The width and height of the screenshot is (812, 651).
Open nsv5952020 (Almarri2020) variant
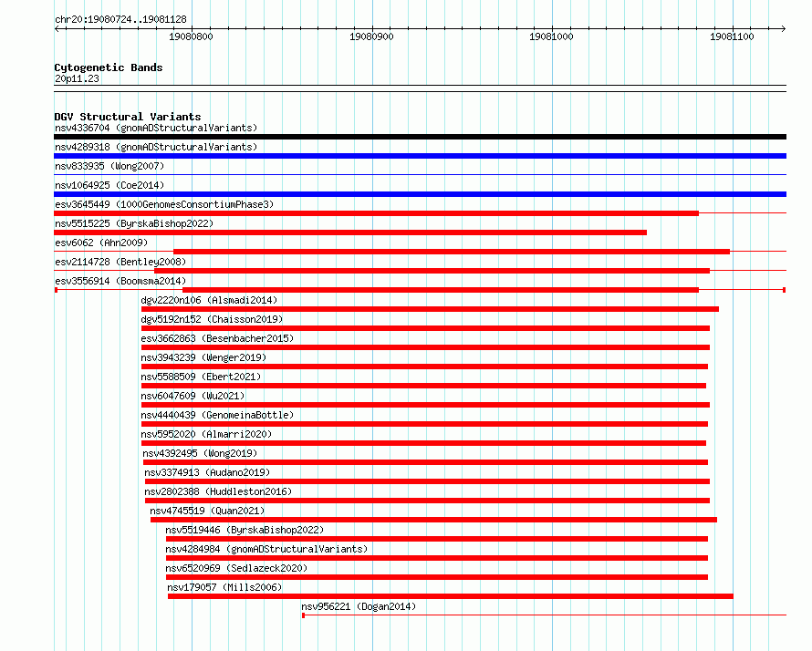point(206,434)
